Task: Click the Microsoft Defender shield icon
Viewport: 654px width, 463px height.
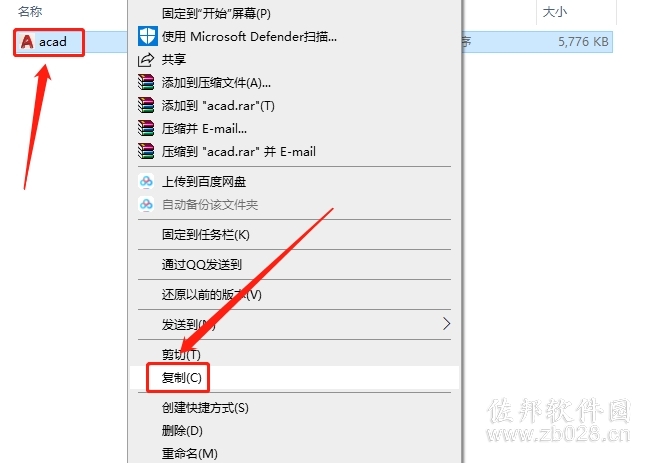Action: click(x=147, y=36)
